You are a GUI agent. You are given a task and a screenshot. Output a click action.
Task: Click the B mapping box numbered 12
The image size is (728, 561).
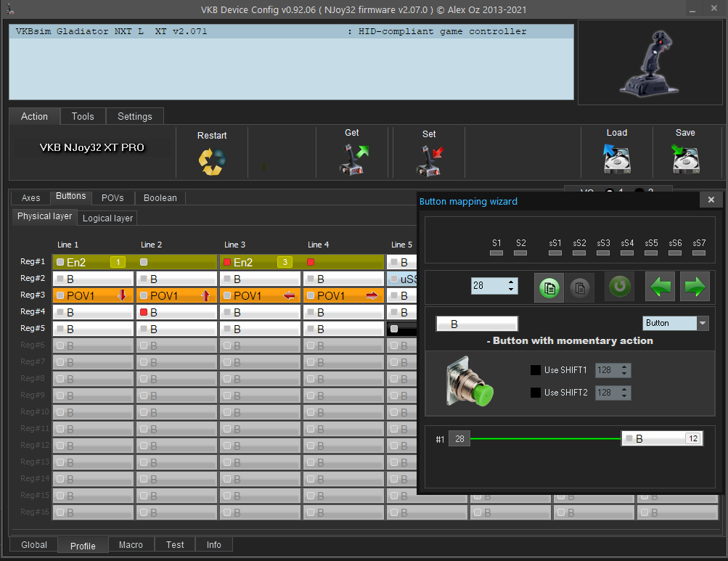pos(662,439)
